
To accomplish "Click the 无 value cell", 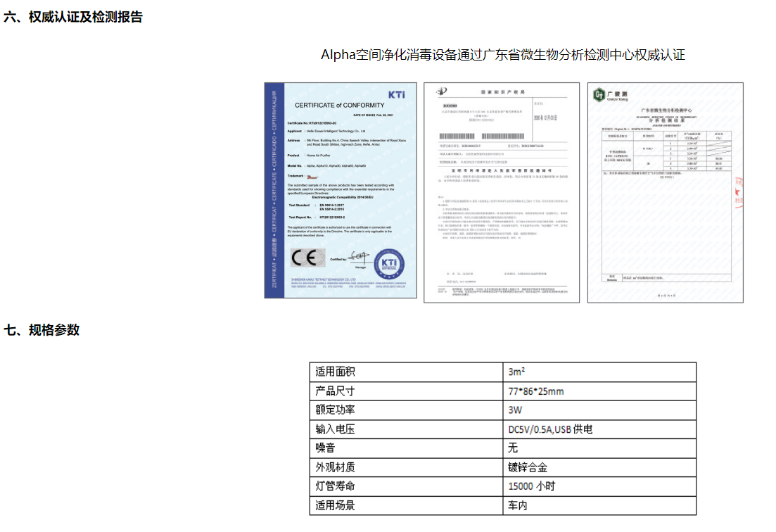I will coord(600,448).
